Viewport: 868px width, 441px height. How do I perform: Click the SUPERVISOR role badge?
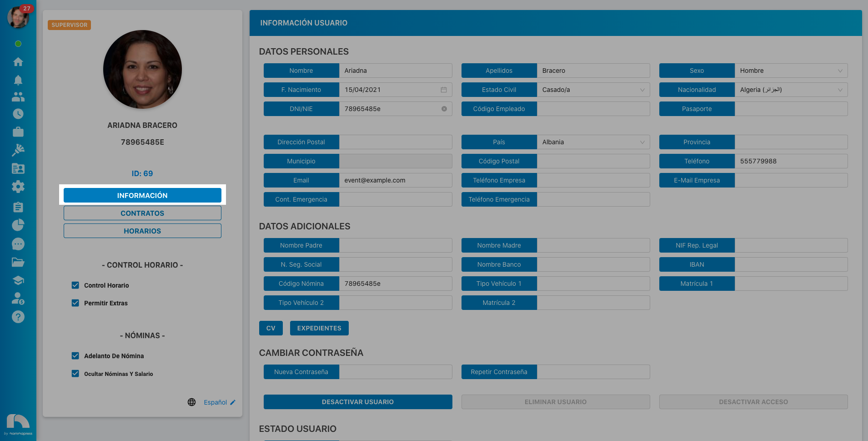click(69, 25)
